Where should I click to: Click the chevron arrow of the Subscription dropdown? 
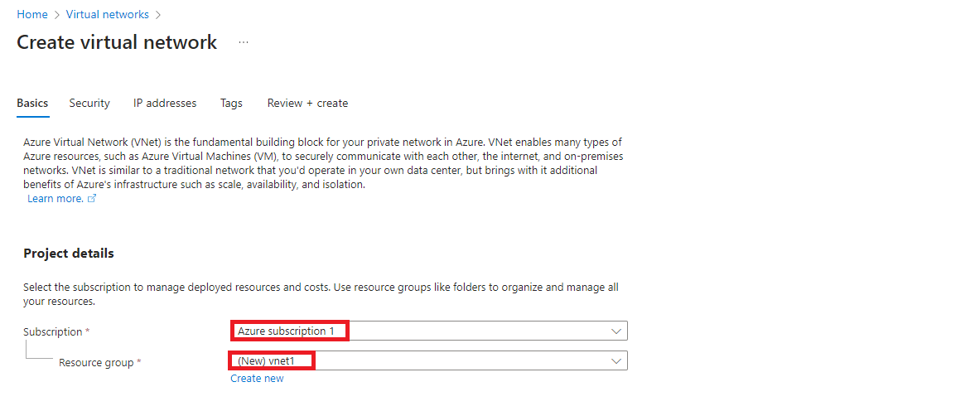[616, 331]
